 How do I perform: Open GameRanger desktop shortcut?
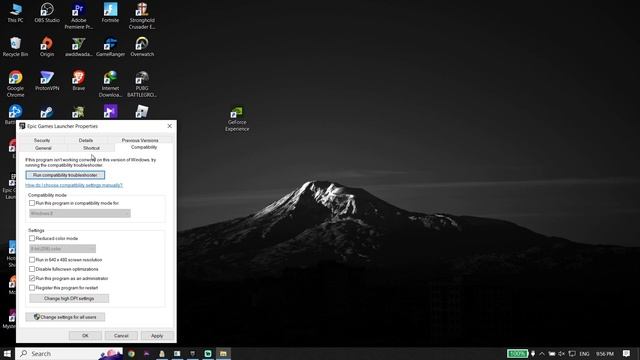tap(110, 47)
